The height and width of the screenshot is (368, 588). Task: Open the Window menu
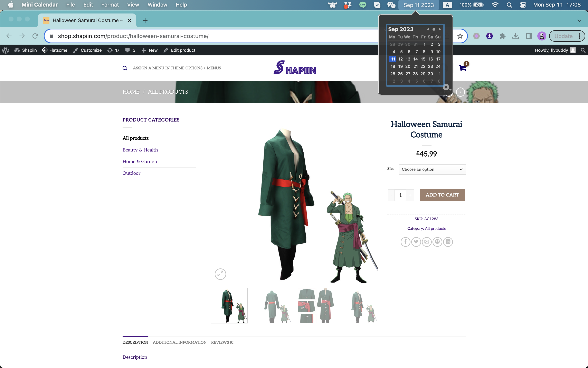[157, 5]
